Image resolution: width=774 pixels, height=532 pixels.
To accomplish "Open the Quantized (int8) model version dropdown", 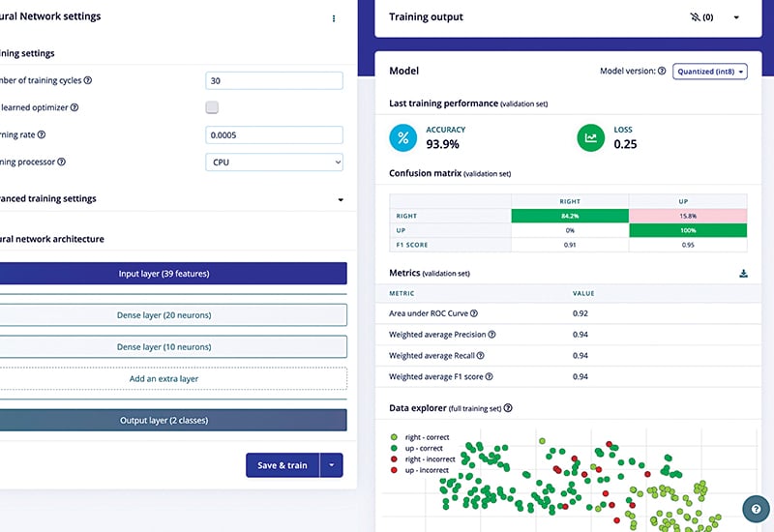I will (x=709, y=71).
